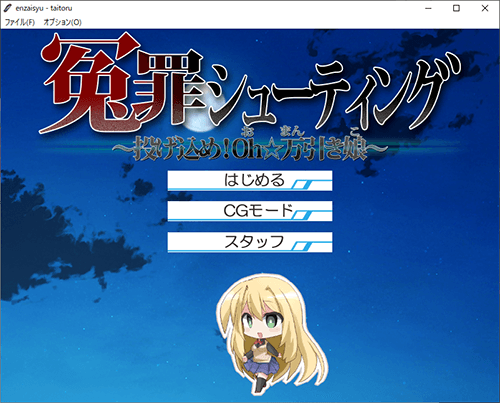This screenshot has width=500, height=403.
Task: Show the スタッフ credits button
Action: coord(250,242)
